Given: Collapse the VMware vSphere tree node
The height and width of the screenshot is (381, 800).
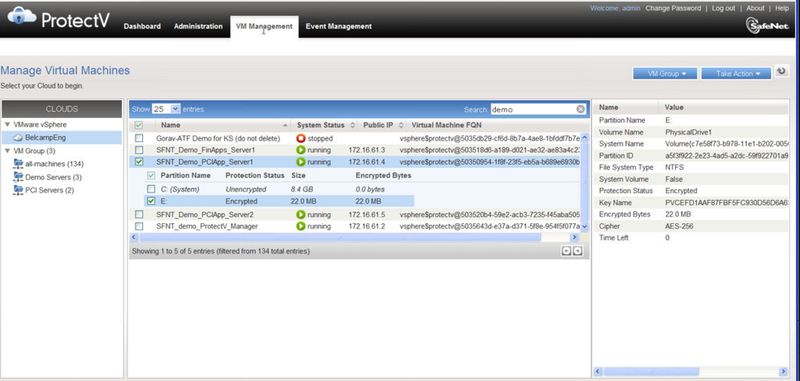Looking at the screenshot, I should click(7, 124).
